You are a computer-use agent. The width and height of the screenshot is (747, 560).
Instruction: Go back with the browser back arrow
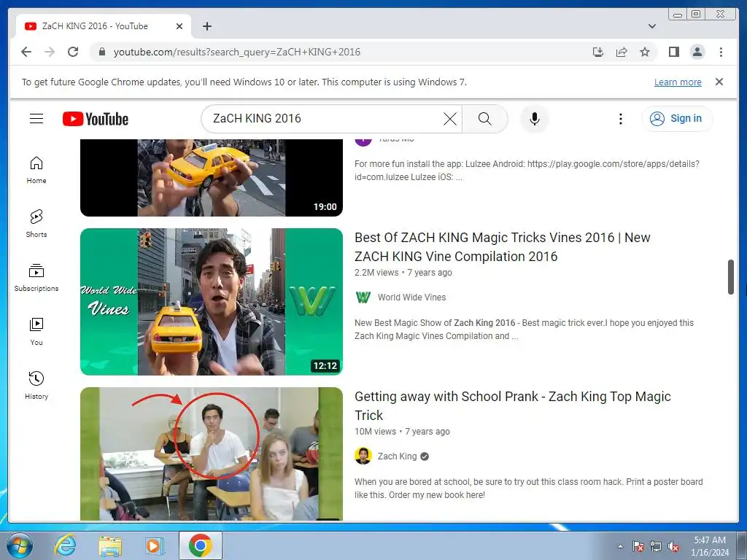click(x=26, y=52)
